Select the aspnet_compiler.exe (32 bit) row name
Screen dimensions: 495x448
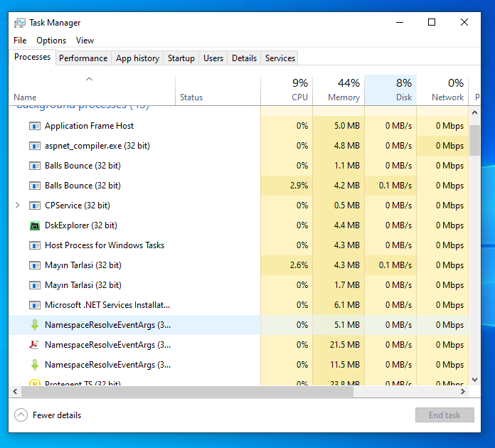97,146
